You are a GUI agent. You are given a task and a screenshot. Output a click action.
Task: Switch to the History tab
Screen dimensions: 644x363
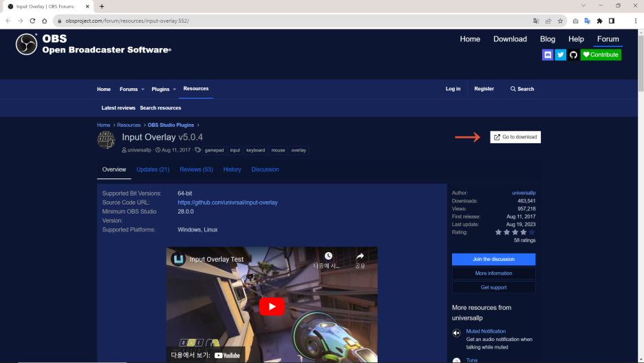232,169
